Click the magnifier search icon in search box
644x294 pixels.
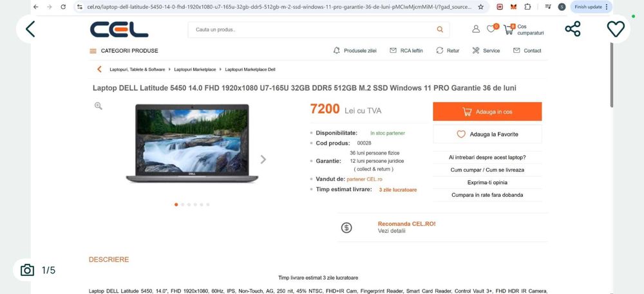[x=440, y=30]
